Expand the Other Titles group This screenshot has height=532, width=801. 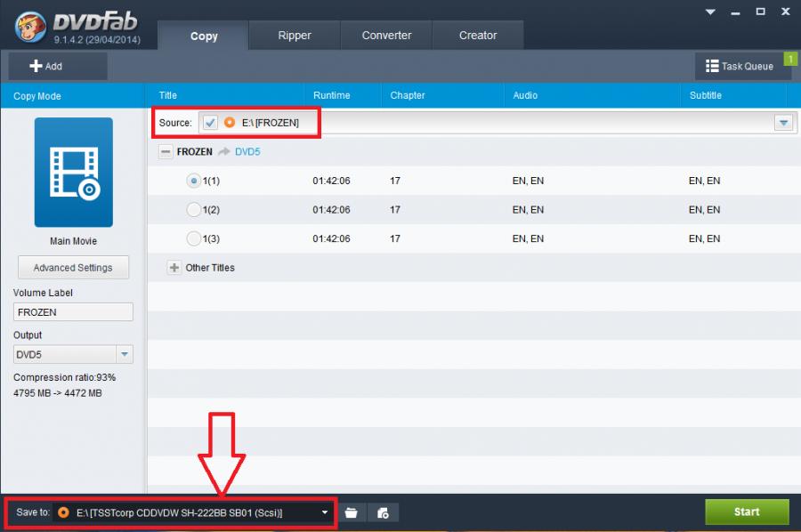pyautogui.click(x=174, y=268)
